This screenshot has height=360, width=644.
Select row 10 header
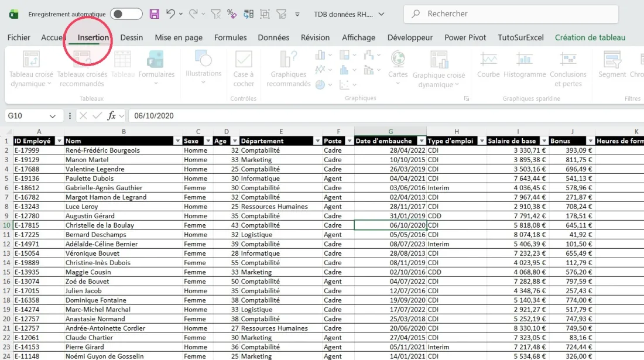6,225
